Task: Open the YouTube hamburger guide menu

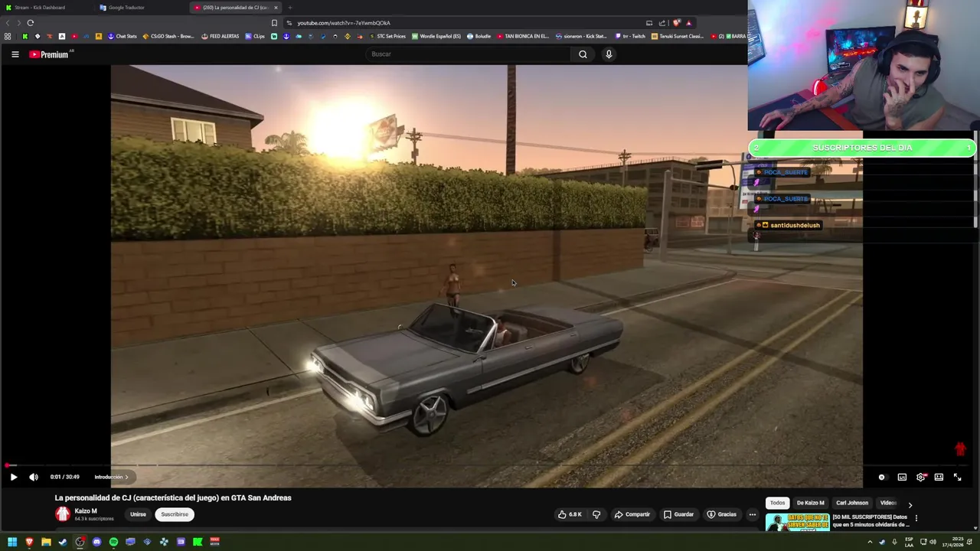Action: pyautogui.click(x=15, y=54)
